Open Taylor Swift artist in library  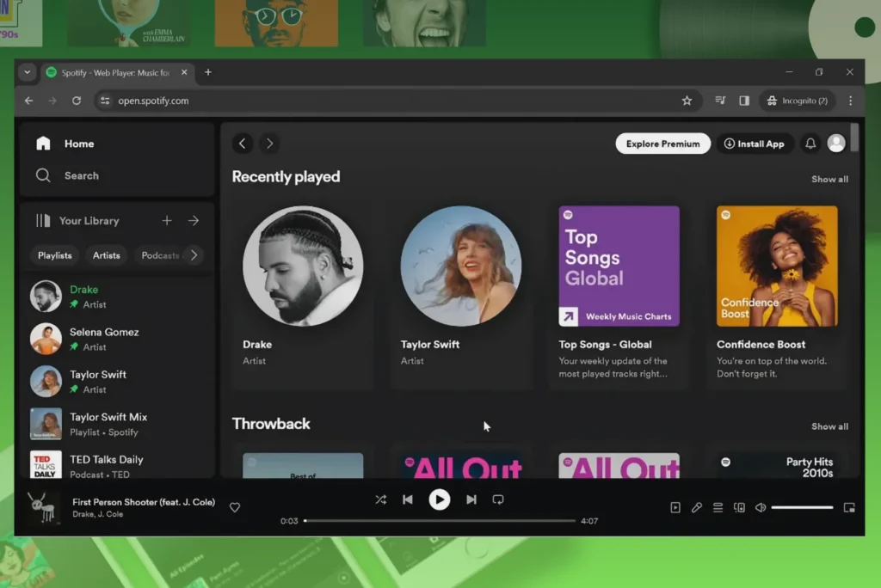[x=117, y=382]
